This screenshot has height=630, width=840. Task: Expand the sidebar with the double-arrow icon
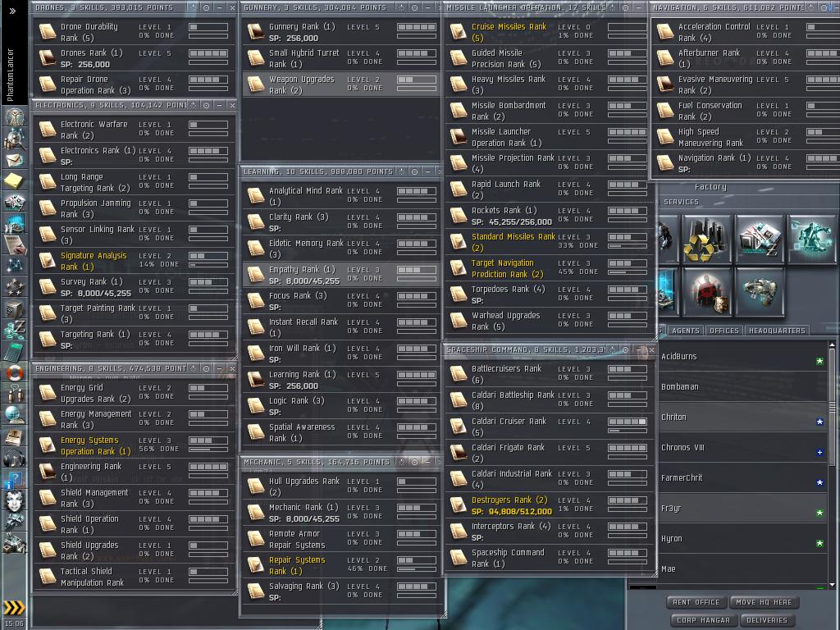[12, 10]
